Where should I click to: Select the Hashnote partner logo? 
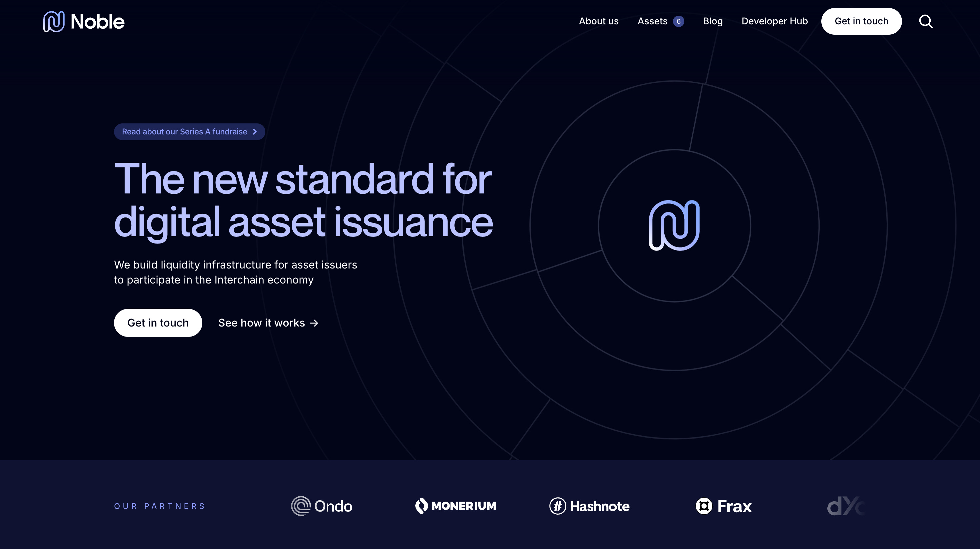(589, 506)
